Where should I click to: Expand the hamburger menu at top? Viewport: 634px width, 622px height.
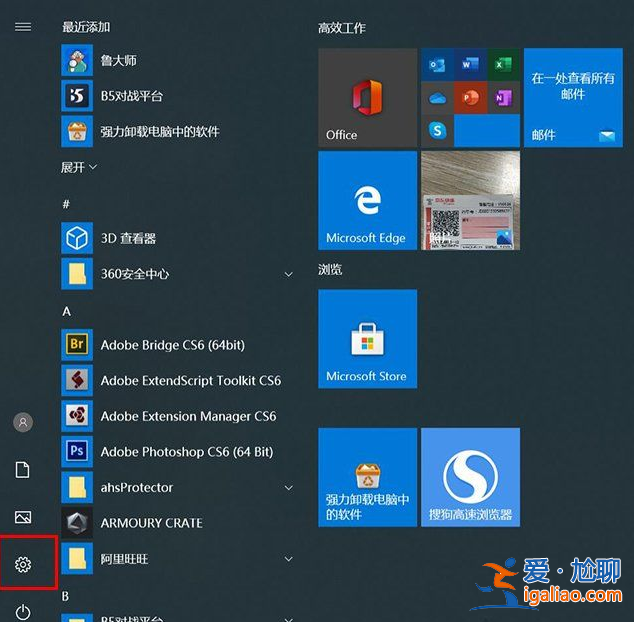23,27
